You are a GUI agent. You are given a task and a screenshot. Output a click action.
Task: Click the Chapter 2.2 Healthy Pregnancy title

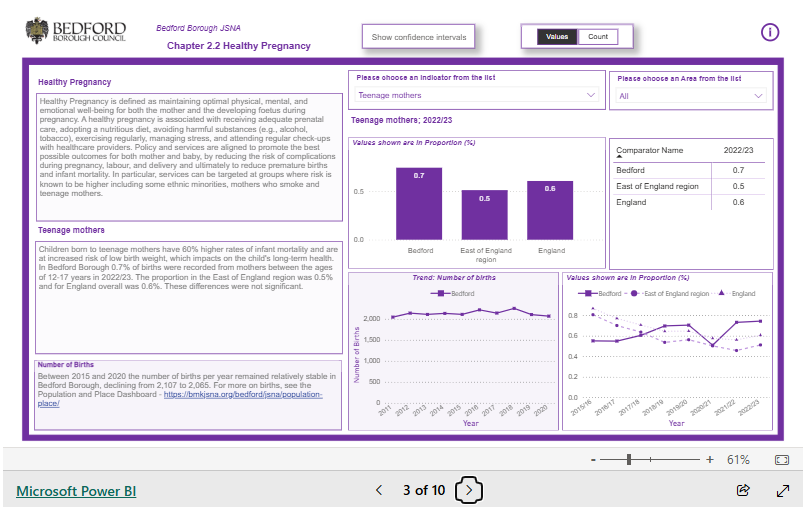tap(238, 45)
